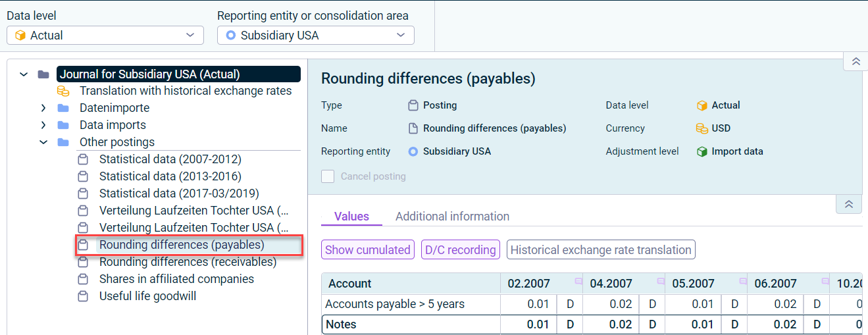Click the 05.2007 column header

tap(705, 284)
